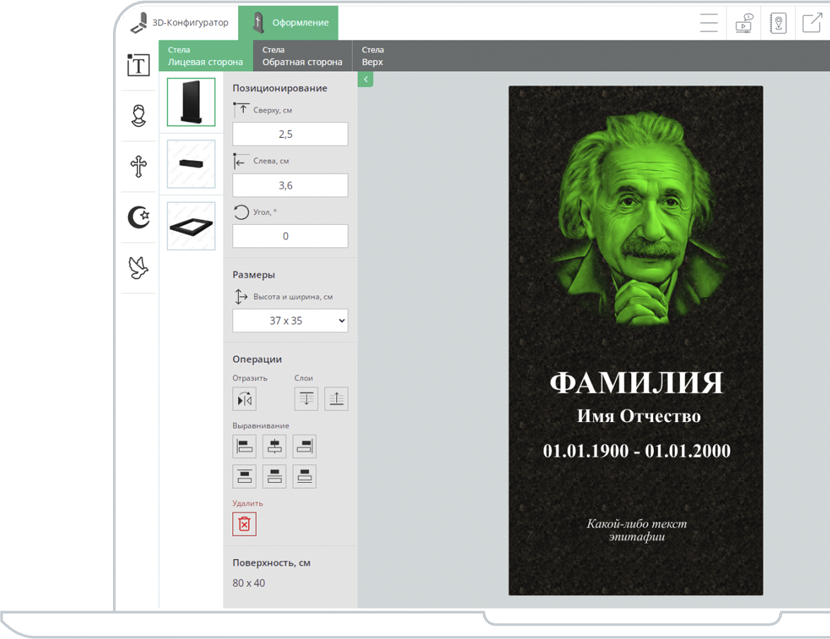The width and height of the screenshot is (830, 639).
Task: Select Стела Обратная сторона tab
Action: 302,56
